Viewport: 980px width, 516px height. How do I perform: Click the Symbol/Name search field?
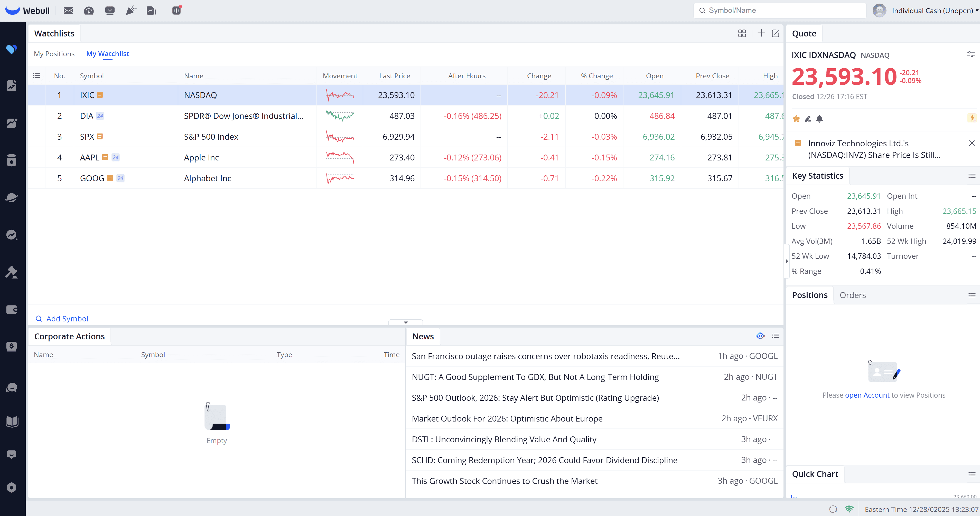(780, 11)
